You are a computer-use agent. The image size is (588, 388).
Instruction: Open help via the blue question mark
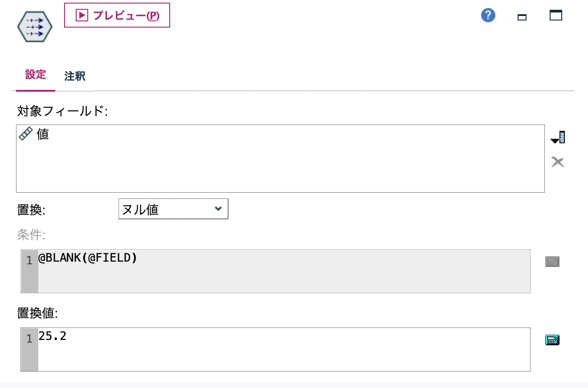coord(488,15)
